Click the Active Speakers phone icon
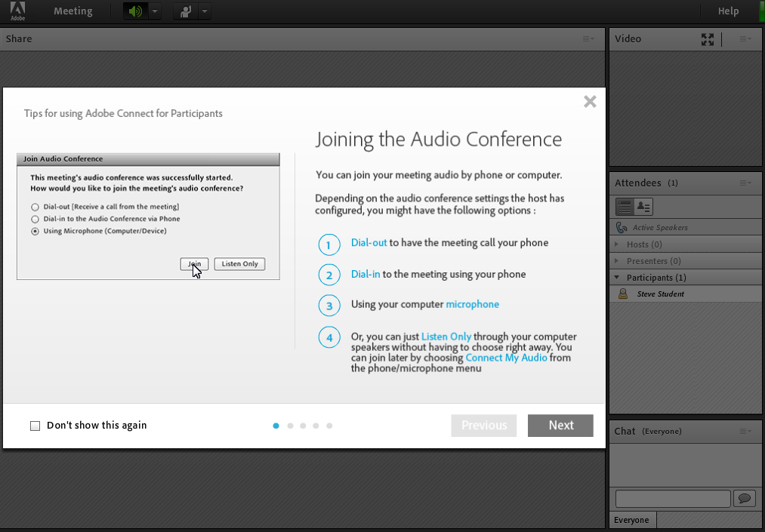Screen dimensions: 765x532 coord(622,226)
